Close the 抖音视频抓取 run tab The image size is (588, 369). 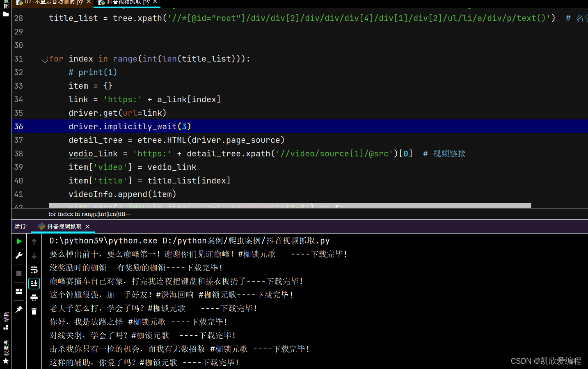(x=87, y=227)
